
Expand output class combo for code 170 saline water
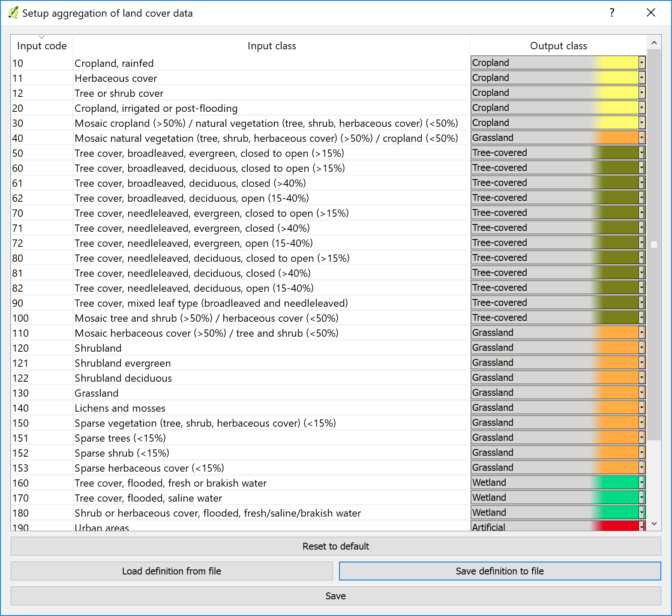click(x=558, y=497)
